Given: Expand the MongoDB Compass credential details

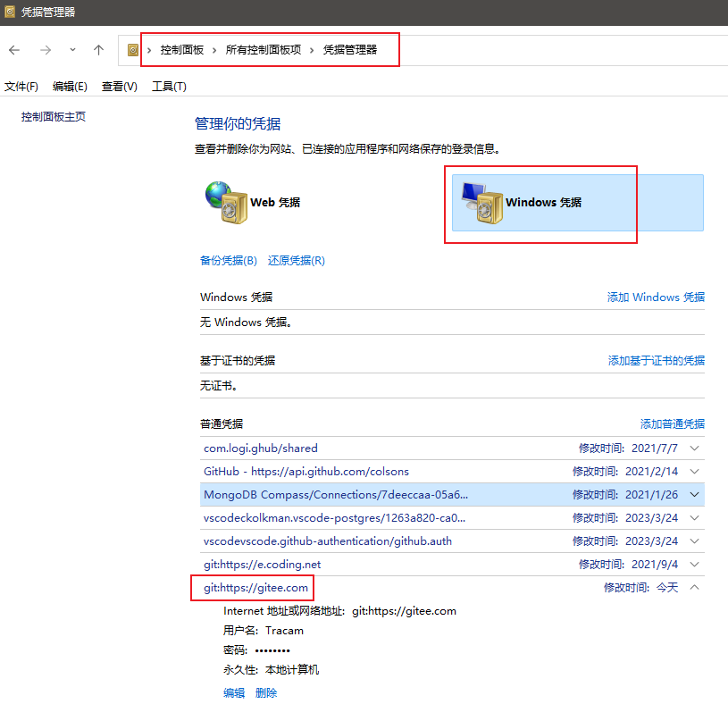Looking at the screenshot, I should pos(695,494).
